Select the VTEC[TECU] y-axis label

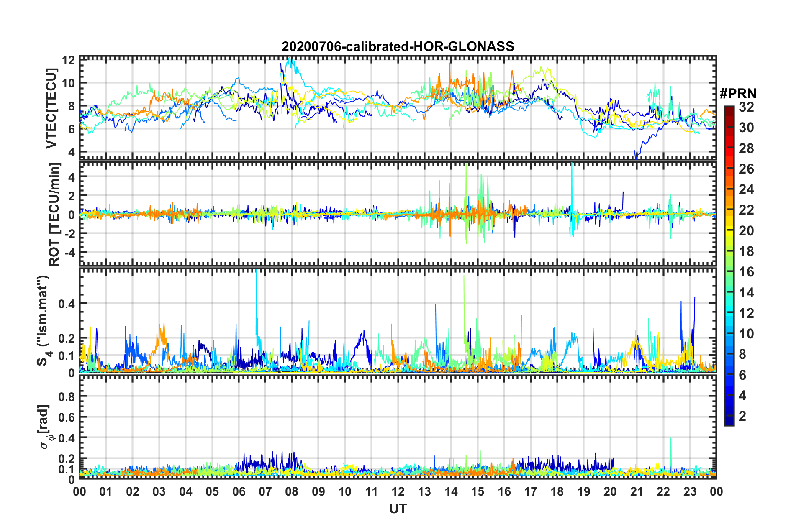coord(51,108)
